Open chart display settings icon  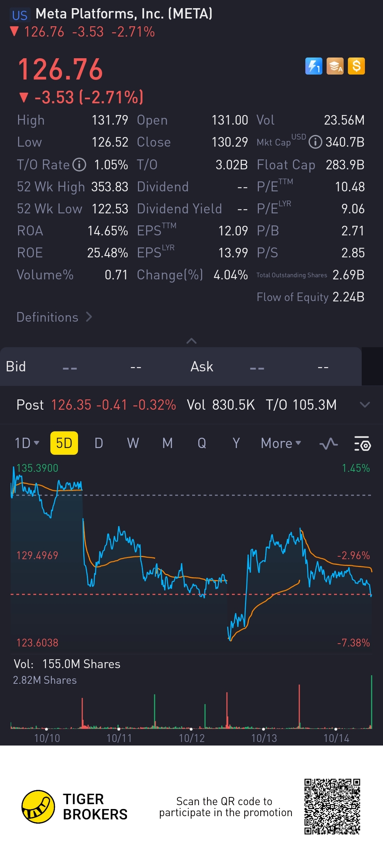click(x=362, y=443)
